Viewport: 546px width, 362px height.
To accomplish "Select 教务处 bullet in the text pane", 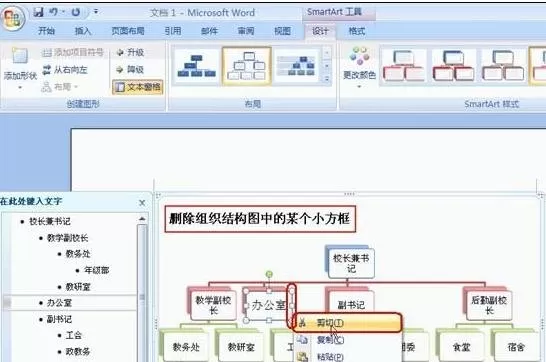I will tap(78, 254).
